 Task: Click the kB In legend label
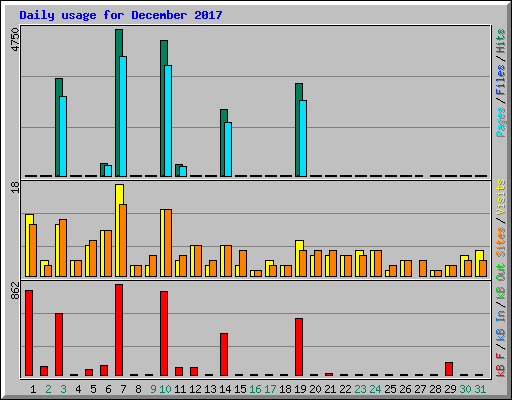pos(501,326)
